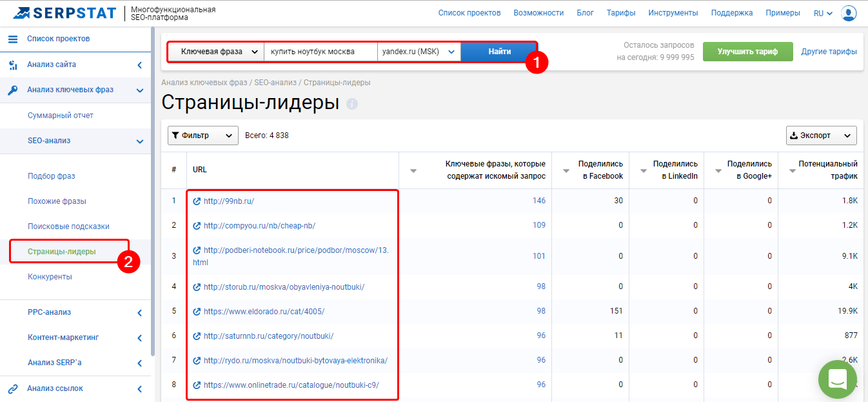Screen dimensions: 868x402
Task: Open external link icon for eldorado.ru row
Action: point(197,312)
